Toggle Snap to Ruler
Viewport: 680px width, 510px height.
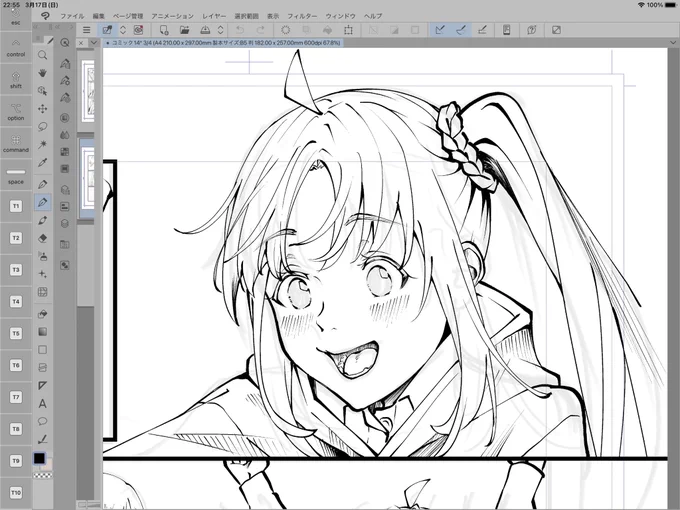tap(440, 30)
